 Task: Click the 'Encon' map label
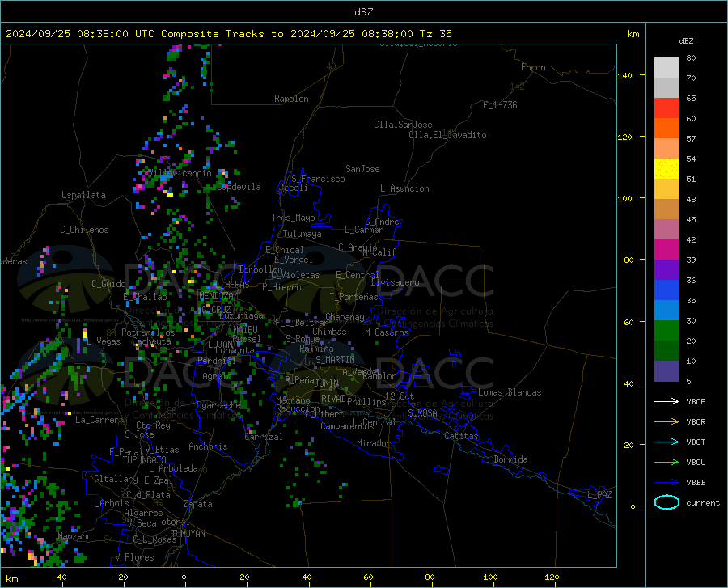[x=533, y=67]
